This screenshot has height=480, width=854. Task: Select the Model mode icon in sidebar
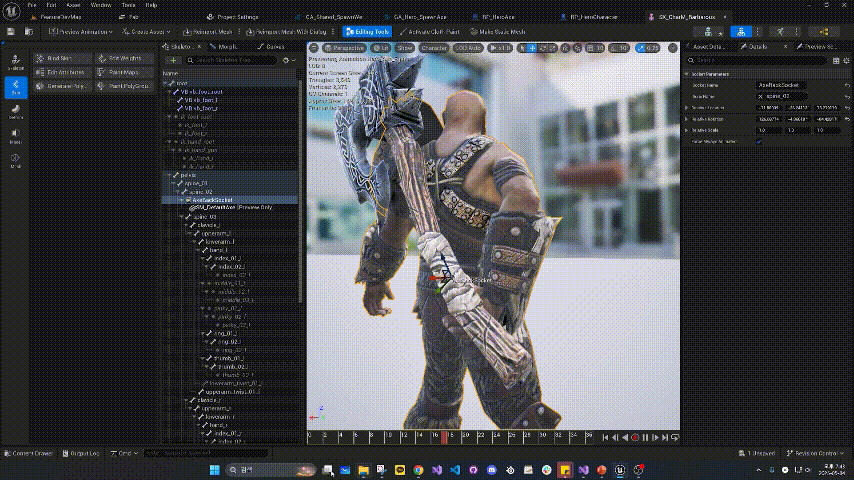(x=15, y=136)
